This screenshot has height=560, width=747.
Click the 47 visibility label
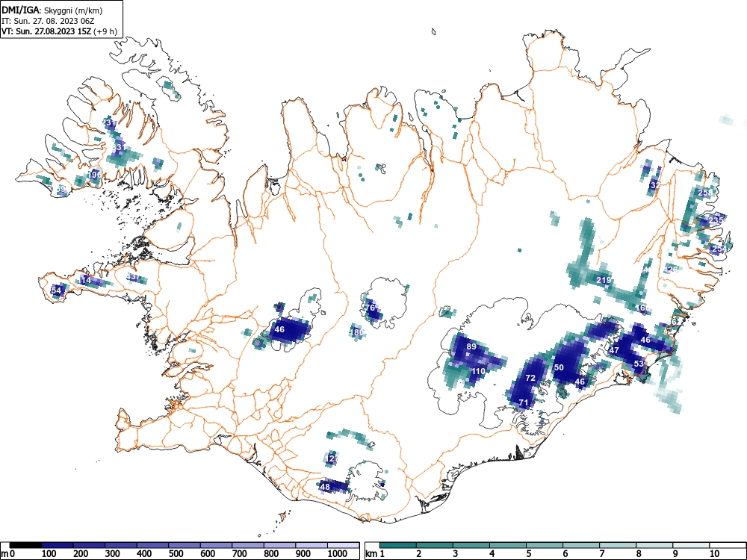pos(614,350)
